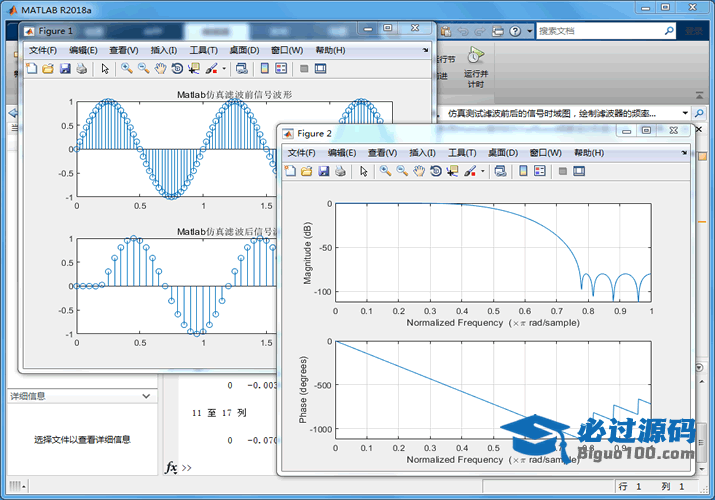This screenshot has height=500, width=715.
Task: Click the 搜索文档 search field
Action: pos(600,31)
